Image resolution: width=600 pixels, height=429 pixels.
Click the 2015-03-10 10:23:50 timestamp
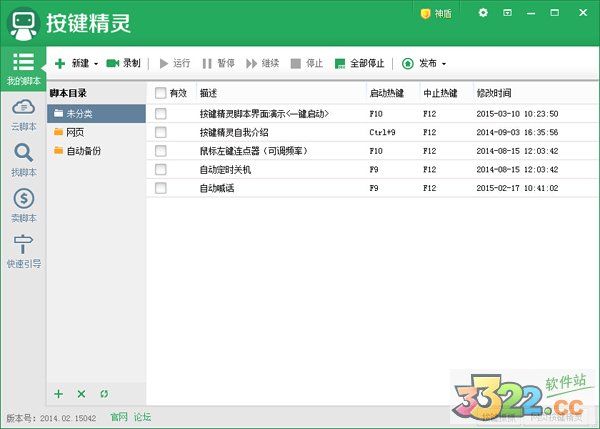[517, 114]
